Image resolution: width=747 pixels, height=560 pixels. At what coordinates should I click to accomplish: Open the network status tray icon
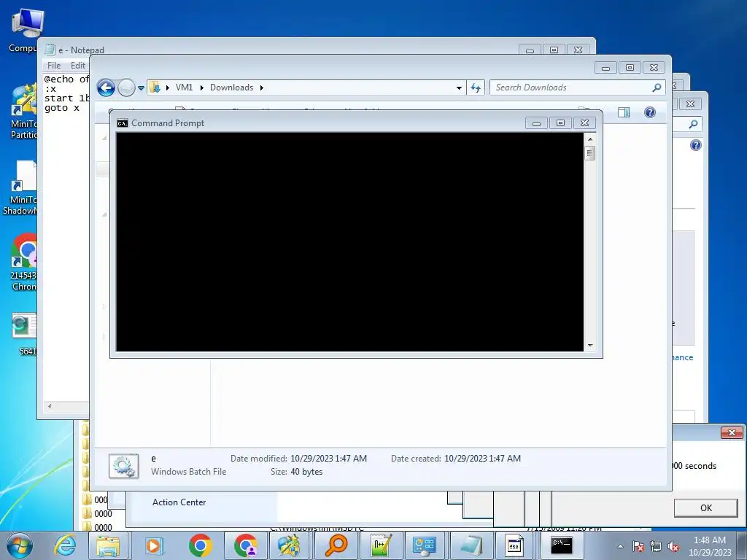tap(656, 546)
